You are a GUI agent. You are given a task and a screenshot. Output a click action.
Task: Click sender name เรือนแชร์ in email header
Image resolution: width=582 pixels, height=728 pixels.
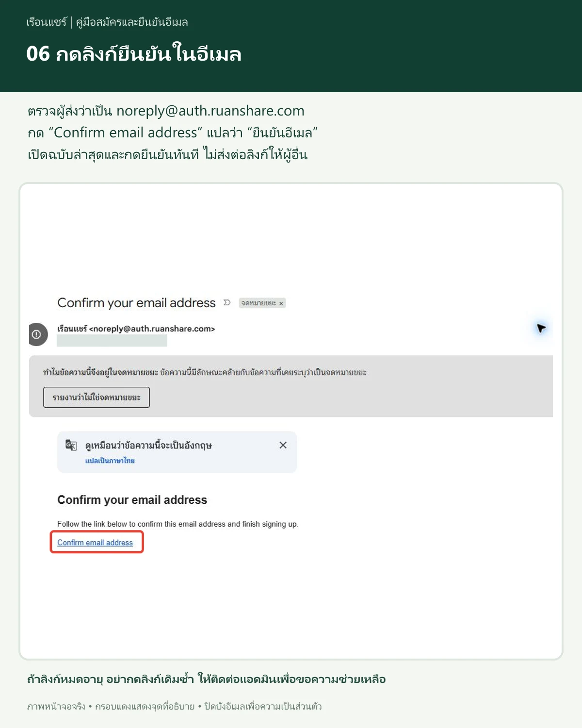[72, 329]
